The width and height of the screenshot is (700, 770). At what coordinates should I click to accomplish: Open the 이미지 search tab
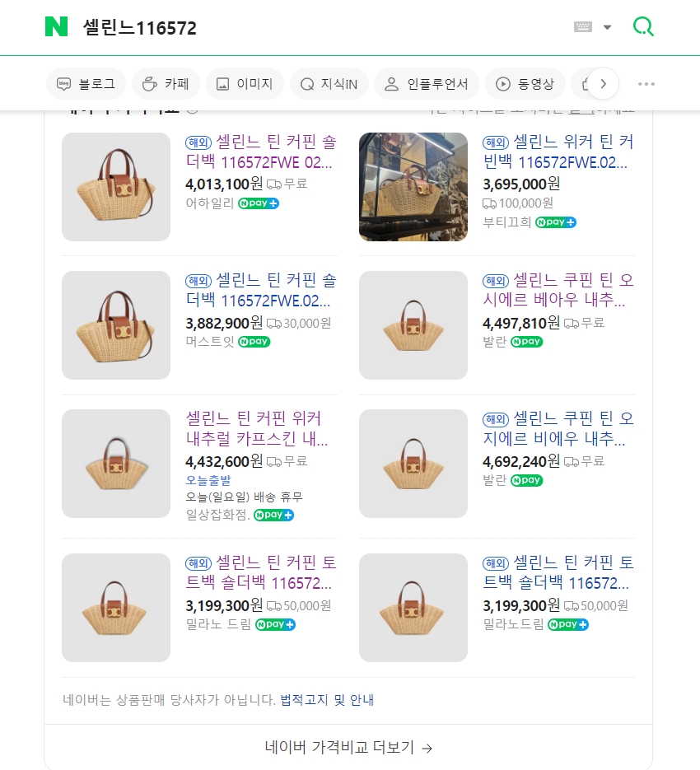click(245, 84)
